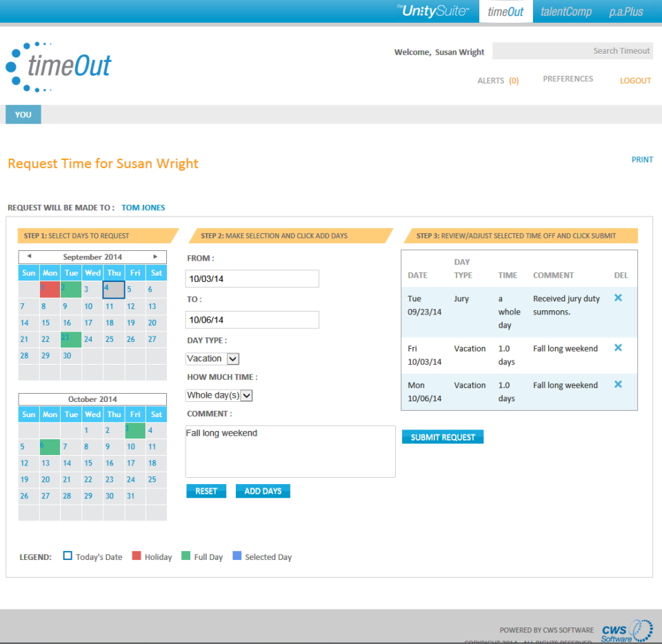Switch to the talentComp tab
662x644 pixels.
[x=565, y=11]
